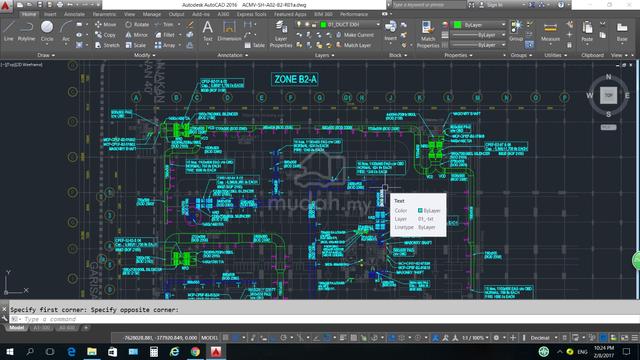This screenshot has width=640, height=360.
Task: Click the green layer color swatch
Action: (x=324, y=24)
